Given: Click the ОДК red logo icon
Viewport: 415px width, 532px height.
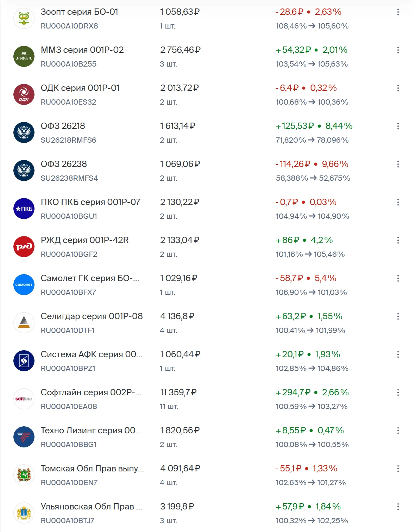Looking at the screenshot, I should coord(24,94).
